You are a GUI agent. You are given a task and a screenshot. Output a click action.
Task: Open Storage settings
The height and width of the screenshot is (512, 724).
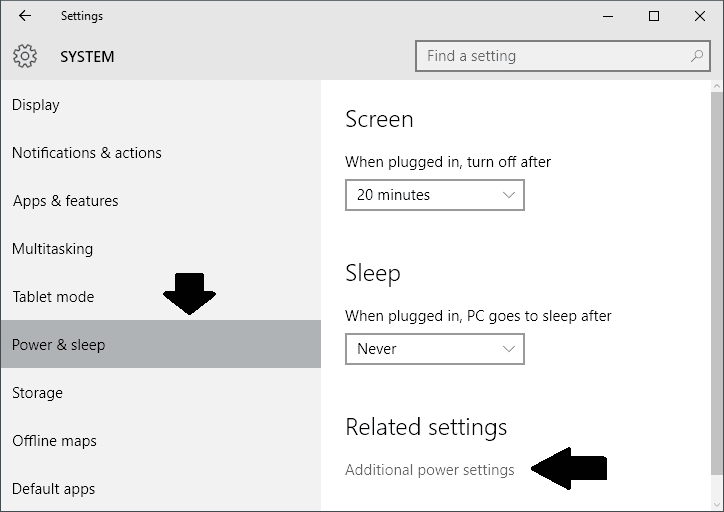(37, 393)
